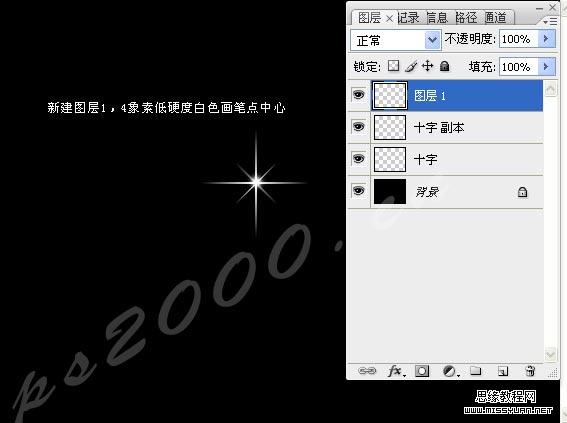This screenshot has height=423, width=567.
Task: Select the 背景 layer name
Action: coord(427,192)
